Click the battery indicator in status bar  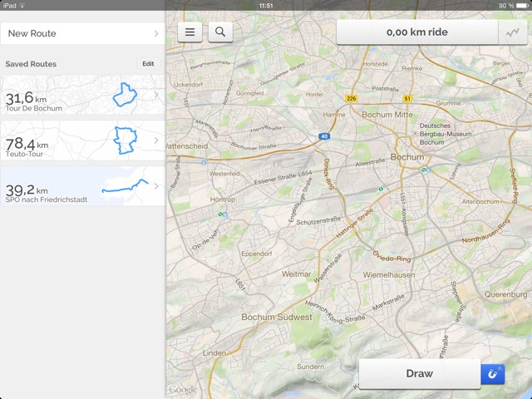coord(518,5)
